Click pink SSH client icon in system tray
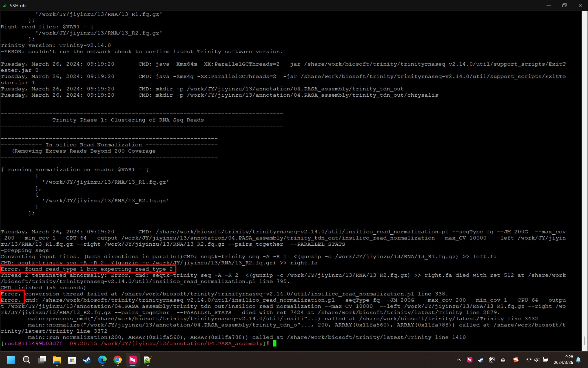 coord(469,359)
